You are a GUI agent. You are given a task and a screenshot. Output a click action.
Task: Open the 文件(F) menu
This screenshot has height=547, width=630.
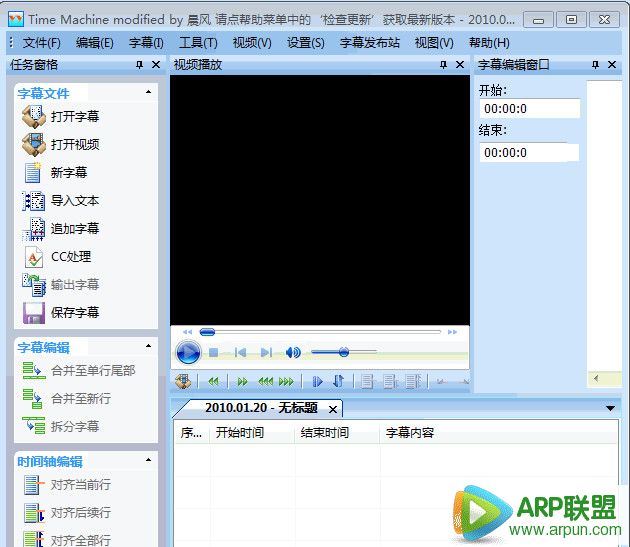(41, 43)
